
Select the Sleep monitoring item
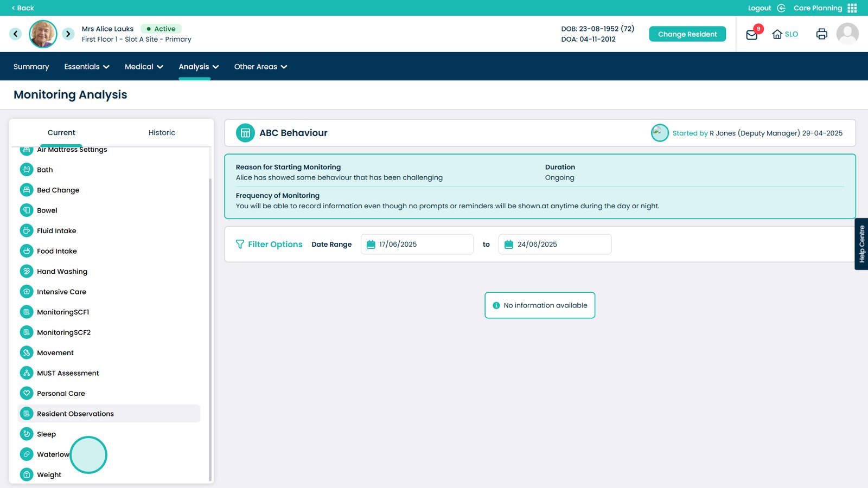click(x=46, y=434)
